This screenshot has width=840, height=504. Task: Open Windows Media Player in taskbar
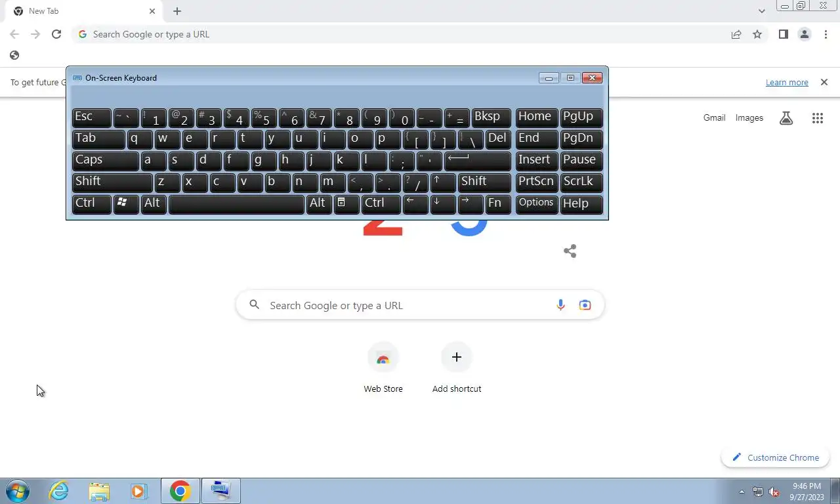pos(138,491)
